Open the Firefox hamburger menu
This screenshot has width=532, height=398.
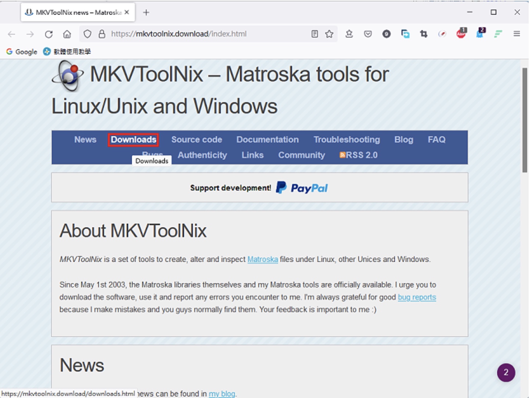click(517, 34)
